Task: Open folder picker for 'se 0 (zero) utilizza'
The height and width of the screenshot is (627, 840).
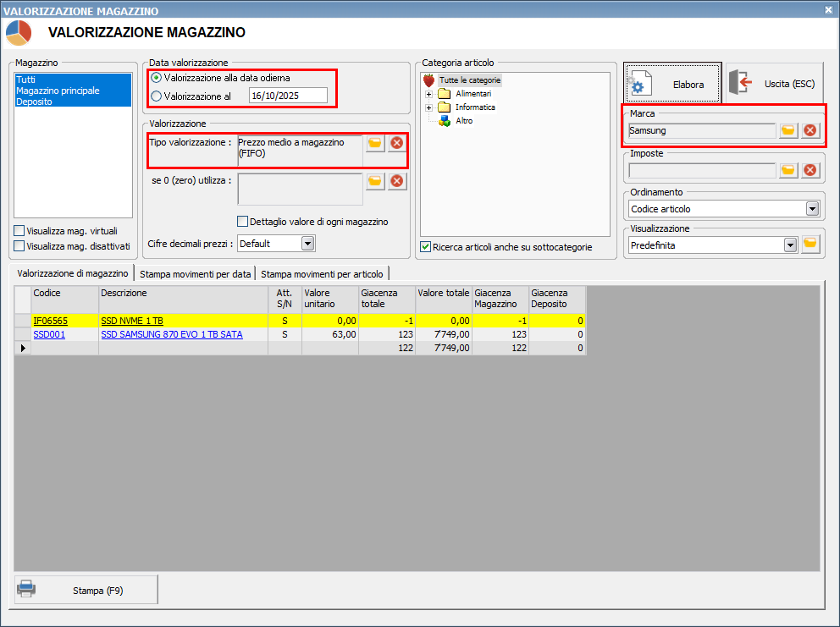Action: pos(375,181)
